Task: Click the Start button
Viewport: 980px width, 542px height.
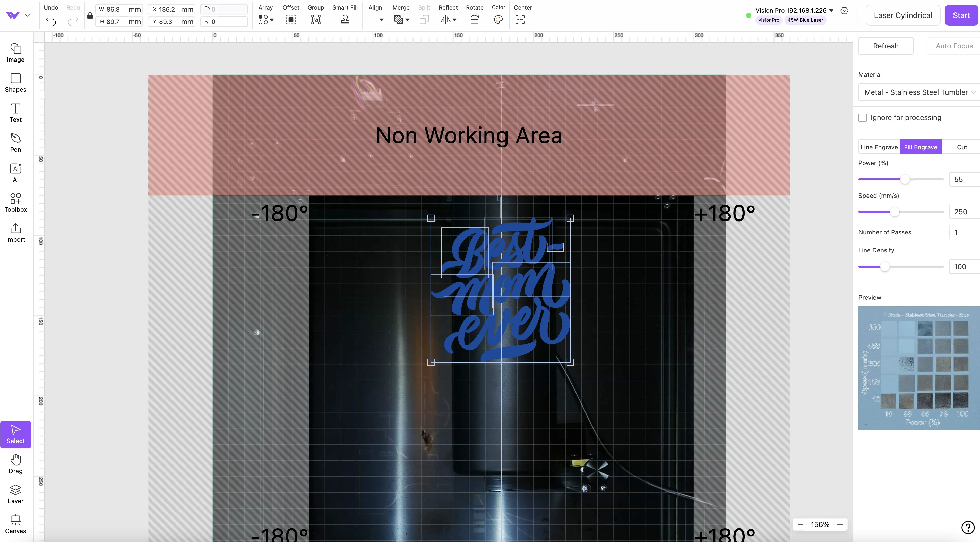Action: 961,15
